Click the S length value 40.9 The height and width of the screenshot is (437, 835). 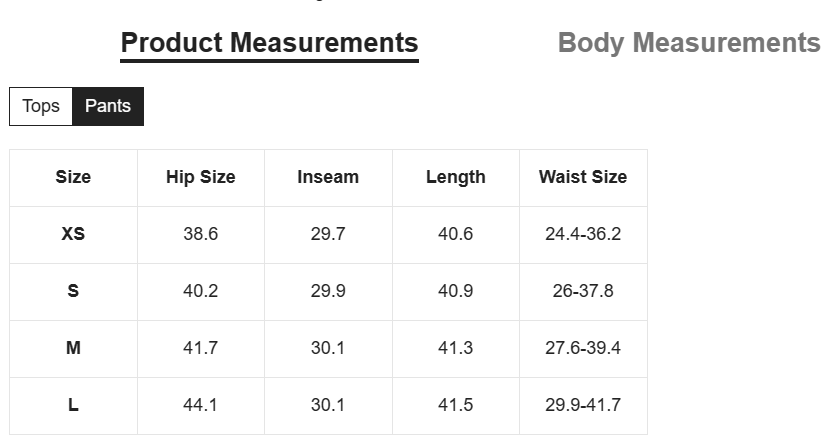(456, 291)
